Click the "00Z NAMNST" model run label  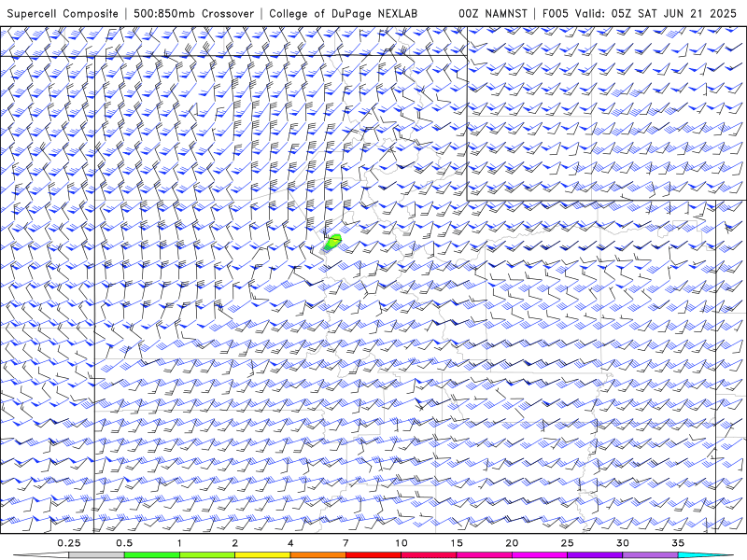[x=493, y=14]
